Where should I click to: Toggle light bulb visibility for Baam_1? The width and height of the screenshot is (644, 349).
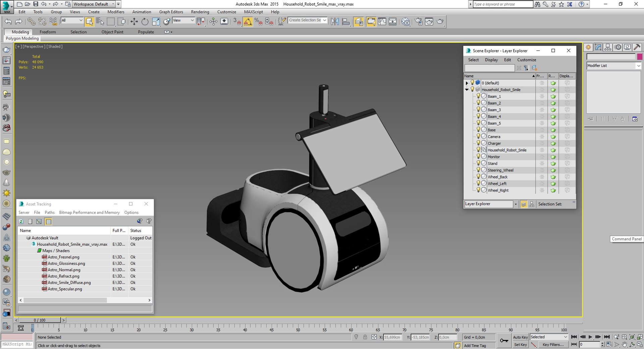point(478,96)
